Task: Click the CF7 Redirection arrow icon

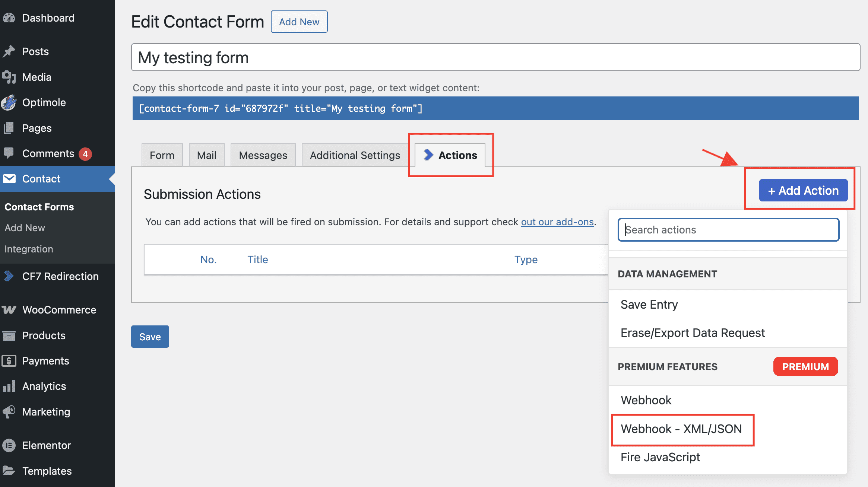Action: (x=9, y=276)
